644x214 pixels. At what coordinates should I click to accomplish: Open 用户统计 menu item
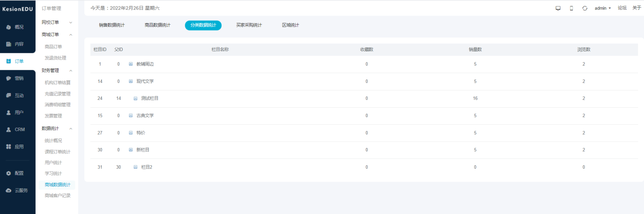pos(53,163)
